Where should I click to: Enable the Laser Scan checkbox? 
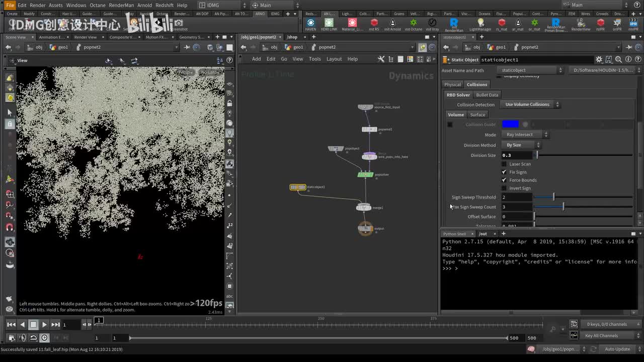[504, 164]
